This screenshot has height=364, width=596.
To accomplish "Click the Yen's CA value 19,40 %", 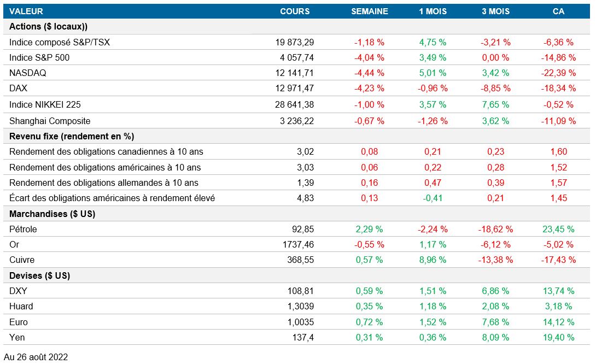I will 558,337.
